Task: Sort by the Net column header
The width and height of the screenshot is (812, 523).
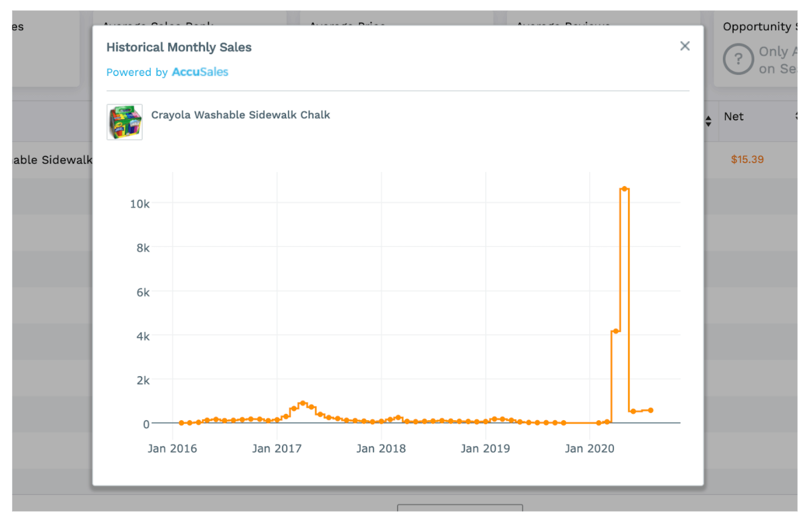Action: [x=734, y=116]
